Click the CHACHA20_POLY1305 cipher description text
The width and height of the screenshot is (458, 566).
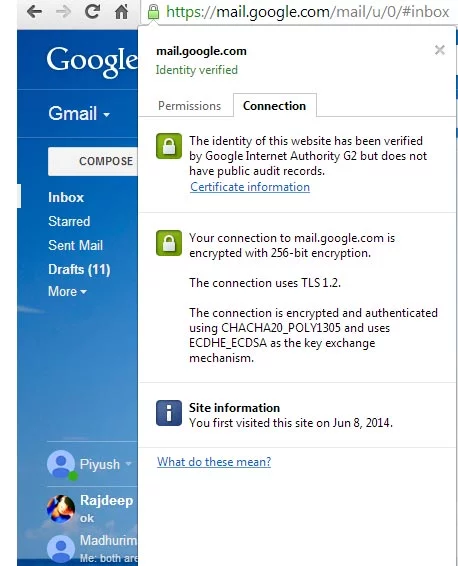tap(313, 335)
